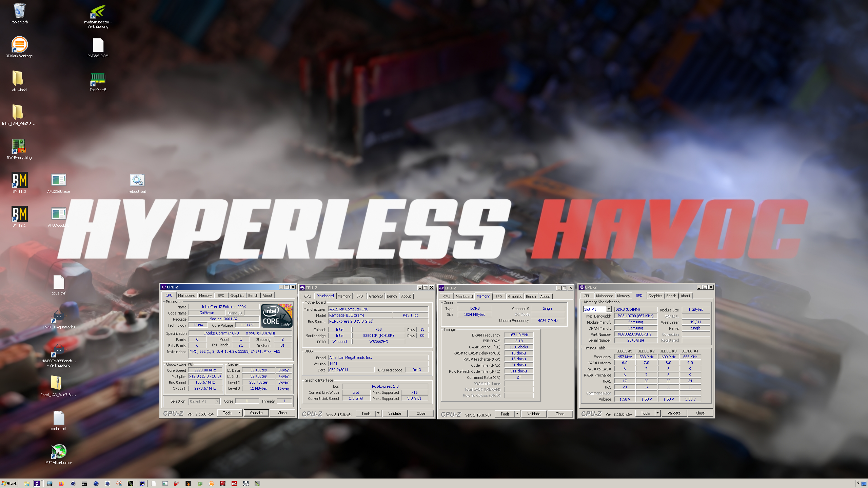The image size is (868, 488).
Task: Select the Intel_LAN_Win7-8 zip archive icon
Action: click(x=59, y=387)
